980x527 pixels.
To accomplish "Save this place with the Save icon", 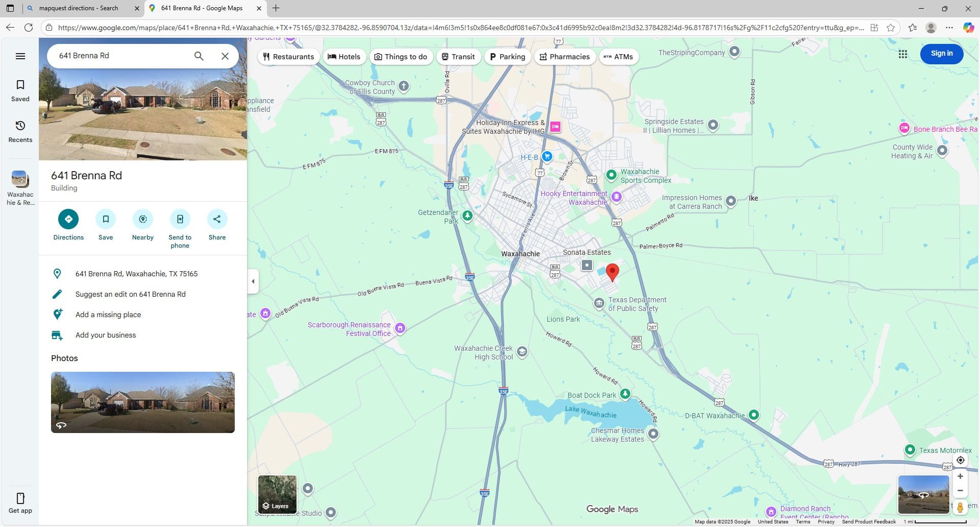I will 106,219.
